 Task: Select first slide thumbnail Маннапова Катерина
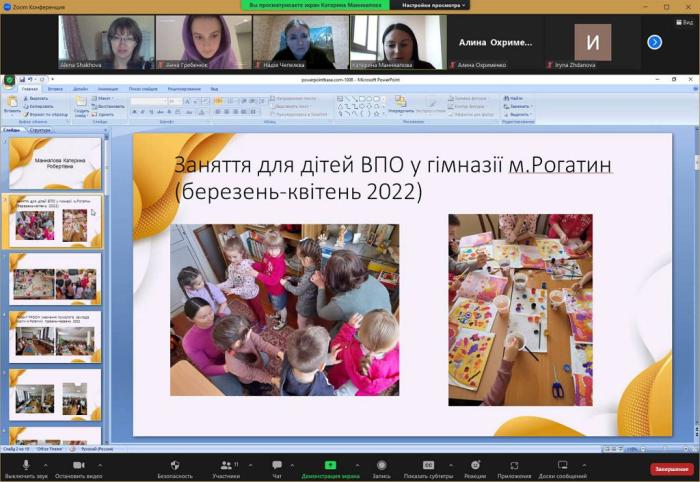tap(55, 163)
